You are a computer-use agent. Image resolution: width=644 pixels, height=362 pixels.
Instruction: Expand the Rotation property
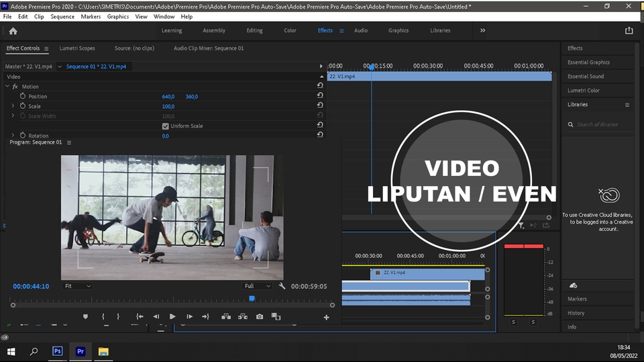pos(13,135)
